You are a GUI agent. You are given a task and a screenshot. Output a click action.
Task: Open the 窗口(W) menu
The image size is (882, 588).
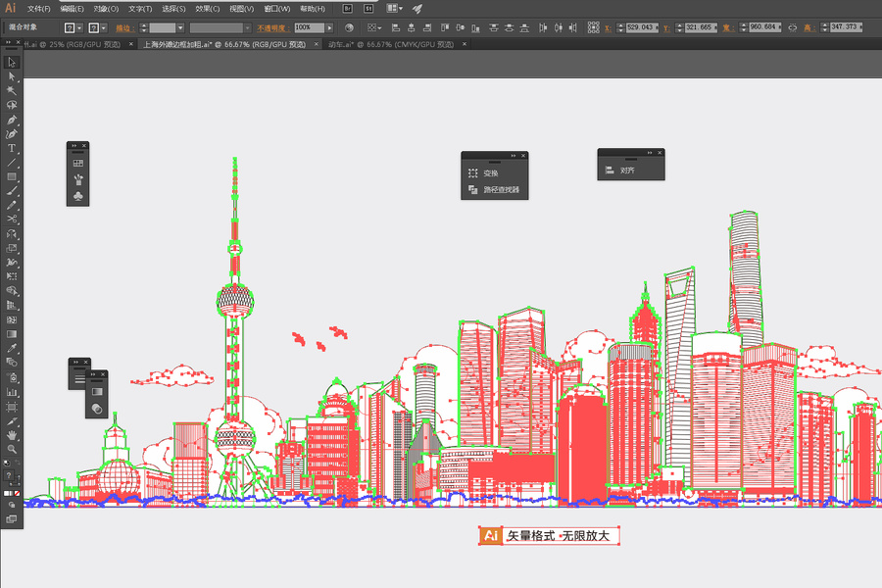pyautogui.click(x=276, y=9)
